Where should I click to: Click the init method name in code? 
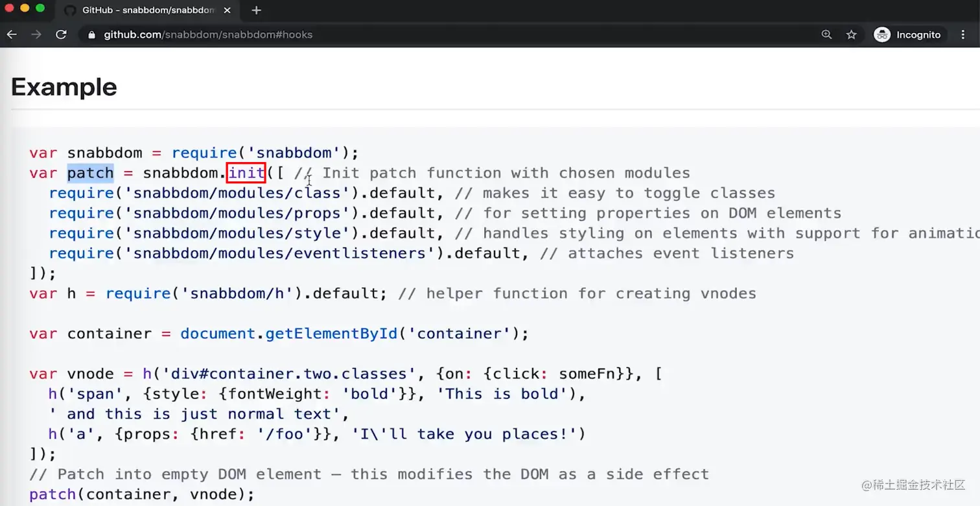[246, 173]
